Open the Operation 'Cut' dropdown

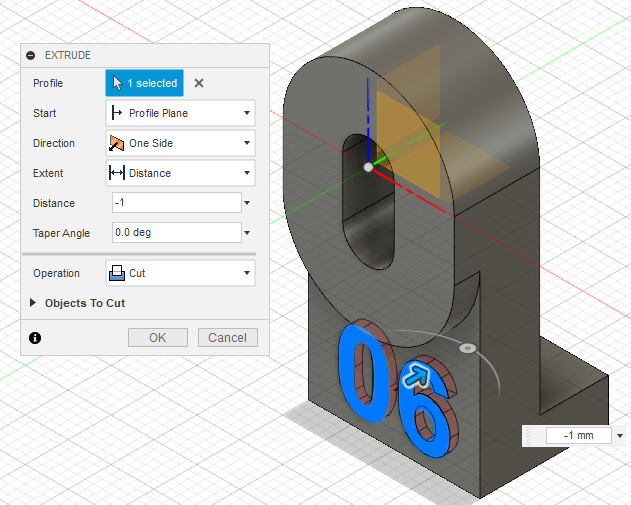180,273
